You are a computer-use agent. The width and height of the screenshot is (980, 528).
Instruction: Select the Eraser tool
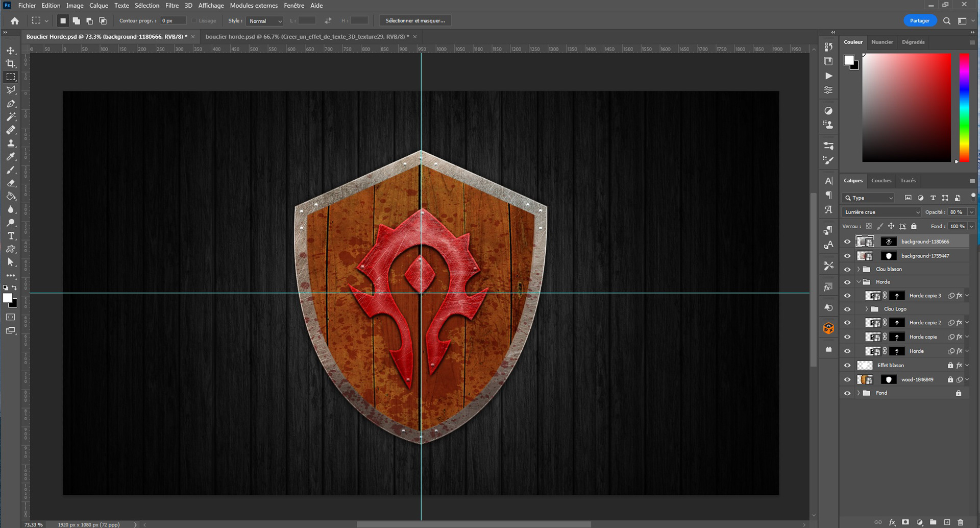(11, 183)
